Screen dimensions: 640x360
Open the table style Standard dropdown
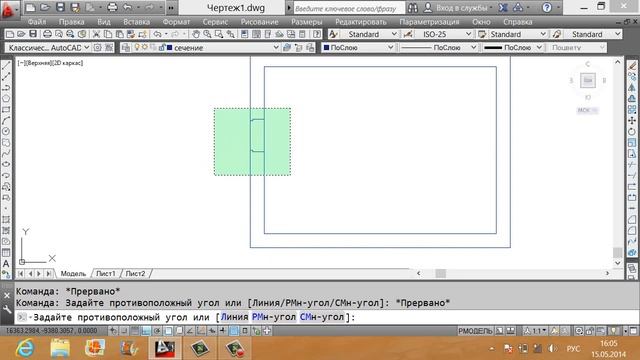point(517,34)
